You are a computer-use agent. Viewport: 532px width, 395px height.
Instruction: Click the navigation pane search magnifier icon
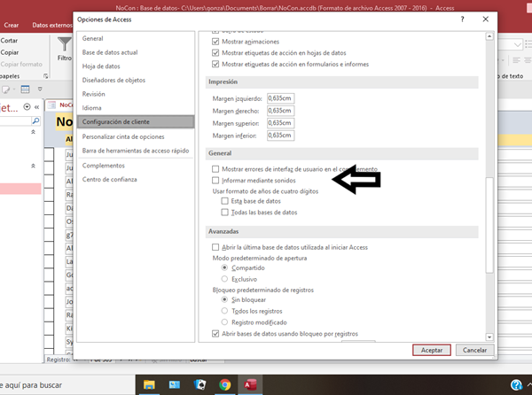pos(35,121)
